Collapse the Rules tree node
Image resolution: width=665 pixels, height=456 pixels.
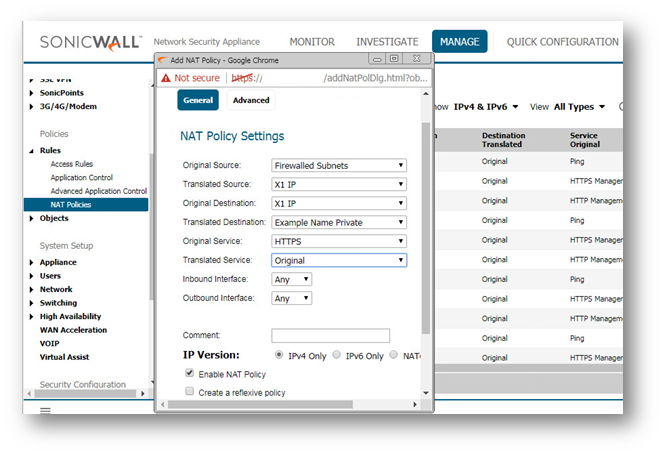(x=31, y=151)
